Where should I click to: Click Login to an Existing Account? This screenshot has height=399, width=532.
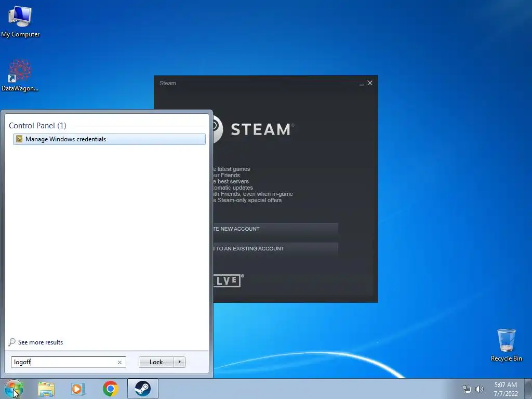pyautogui.click(x=275, y=249)
